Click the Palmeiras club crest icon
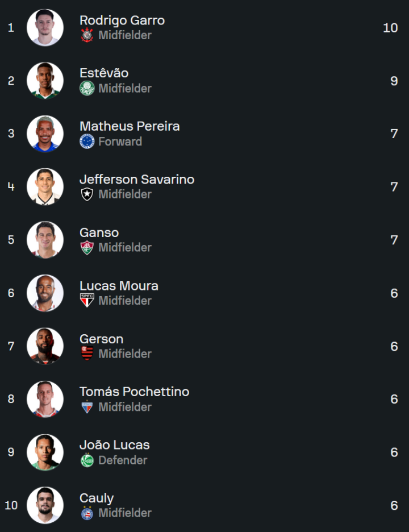 tap(87, 88)
